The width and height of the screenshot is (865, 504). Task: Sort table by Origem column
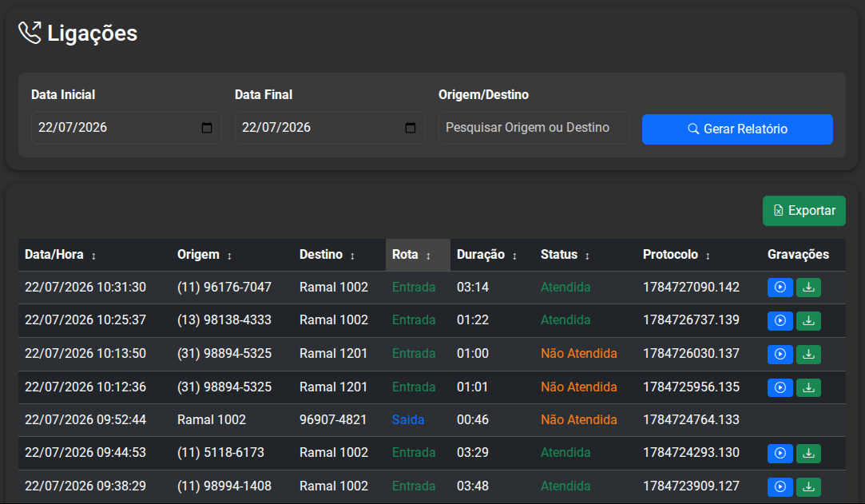pyautogui.click(x=229, y=256)
